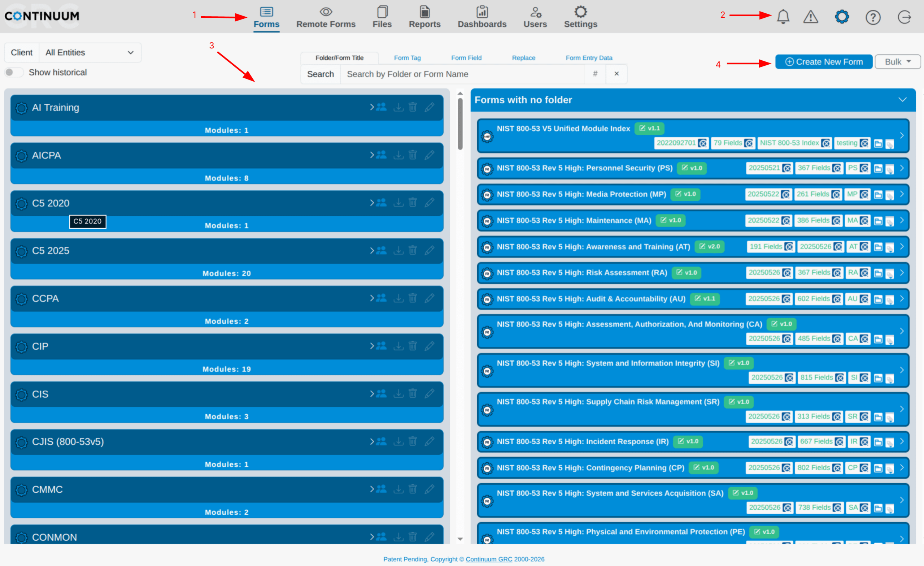
Task: Click the users icon on AI Training folder
Action: pyautogui.click(x=382, y=107)
